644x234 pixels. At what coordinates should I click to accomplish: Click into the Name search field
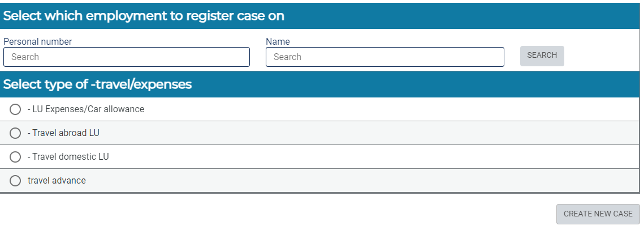coord(384,57)
